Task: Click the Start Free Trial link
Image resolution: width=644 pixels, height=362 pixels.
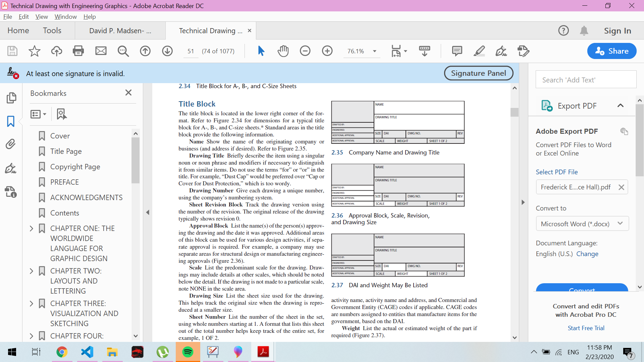Action: coord(586,328)
